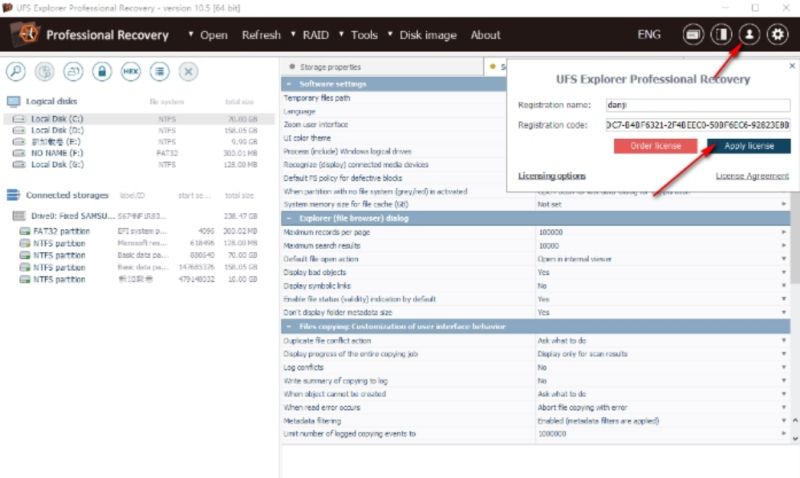Click the FAT32 partition icon
The height and width of the screenshot is (478, 800).
(x=24, y=231)
